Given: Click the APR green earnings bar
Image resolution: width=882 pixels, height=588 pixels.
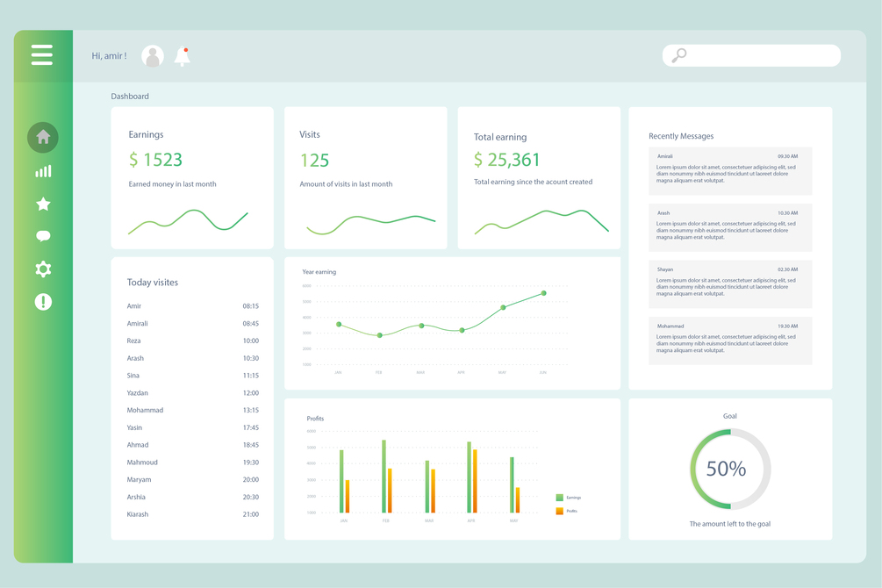Looking at the screenshot, I should 470,477.
